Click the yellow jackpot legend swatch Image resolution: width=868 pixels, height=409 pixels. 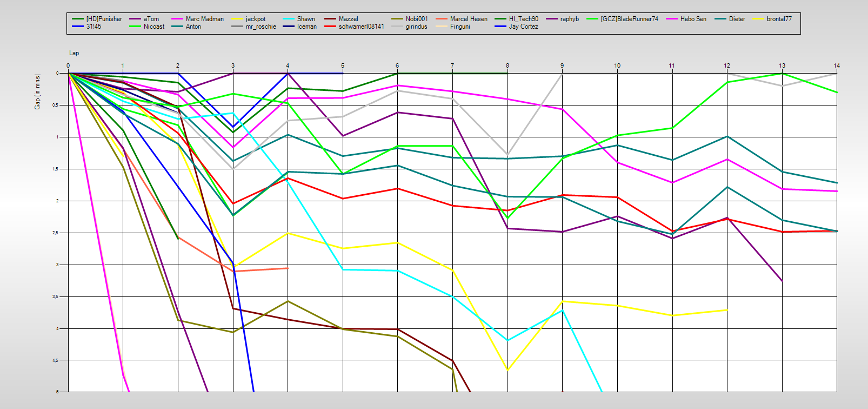[x=237, y=19]
